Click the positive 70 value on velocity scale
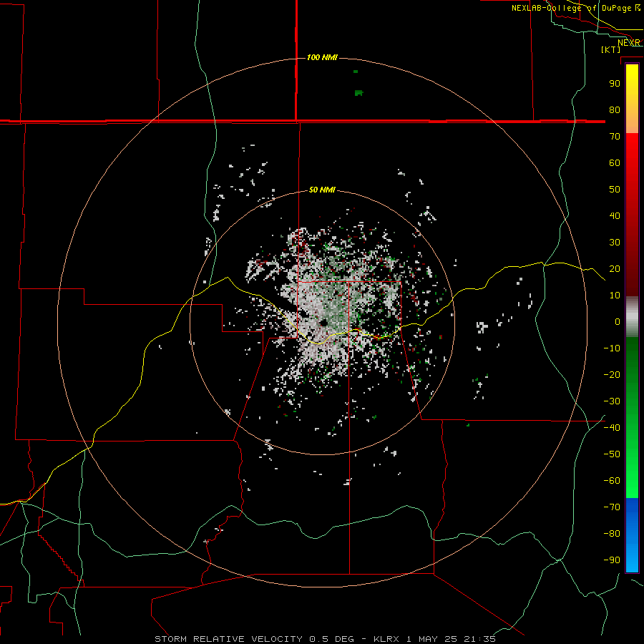Viewport: 644px width, 644px height. (x=615, y=137)
